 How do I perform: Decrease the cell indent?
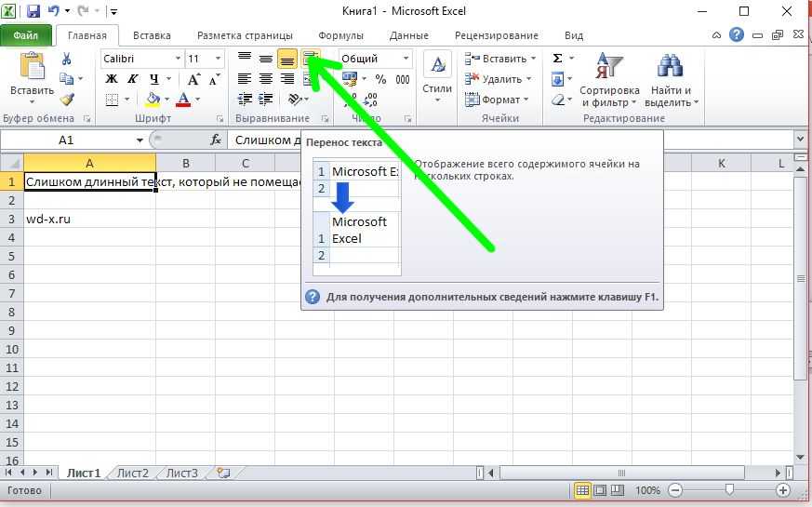(245, 99)
